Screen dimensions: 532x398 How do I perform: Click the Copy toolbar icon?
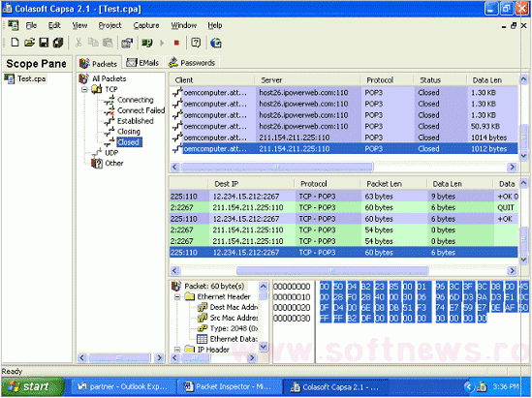93,43
